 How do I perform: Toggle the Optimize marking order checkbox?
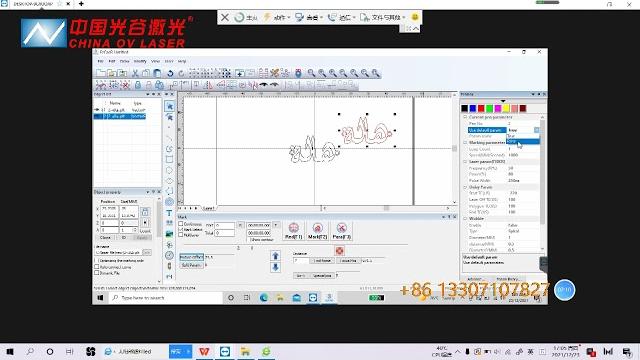[x=97, y=260]
